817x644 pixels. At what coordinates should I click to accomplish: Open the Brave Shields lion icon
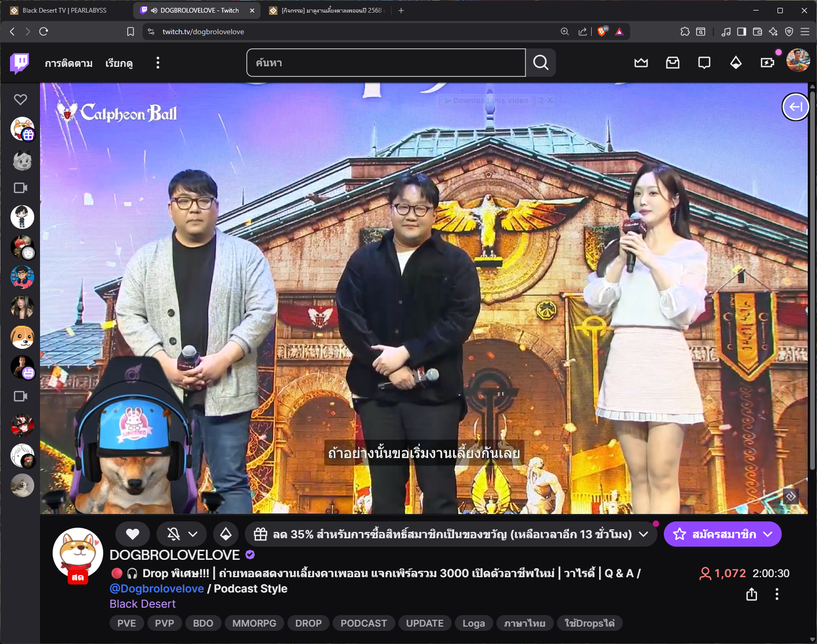click(x=602, y=32)
